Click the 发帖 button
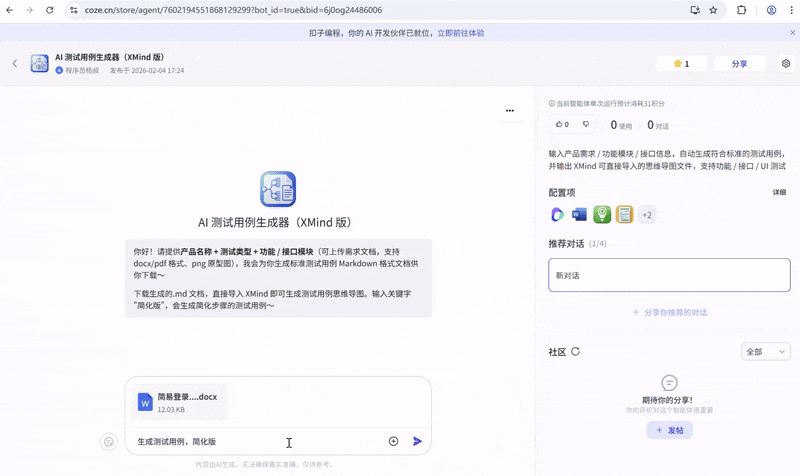This screenshot has height=476, width=800. tap(669, 430)
